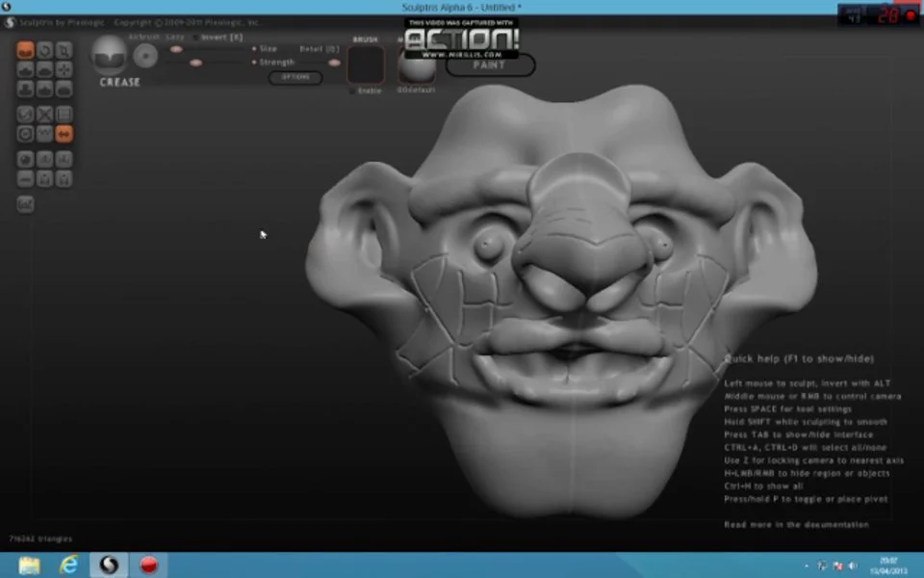This screenshot has height=578, width=924.
Task: Click the Import icon
Action: click(x=45, y=159)
